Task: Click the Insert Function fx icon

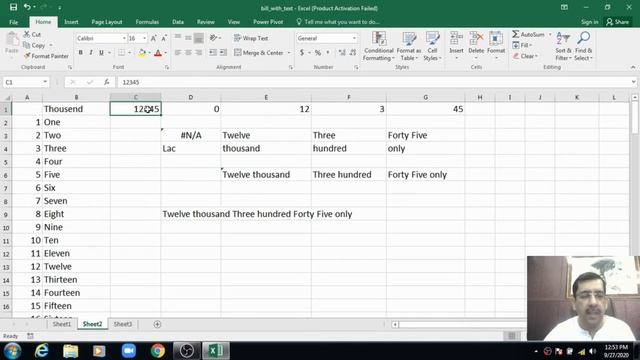Action: (x=107, y=82)
